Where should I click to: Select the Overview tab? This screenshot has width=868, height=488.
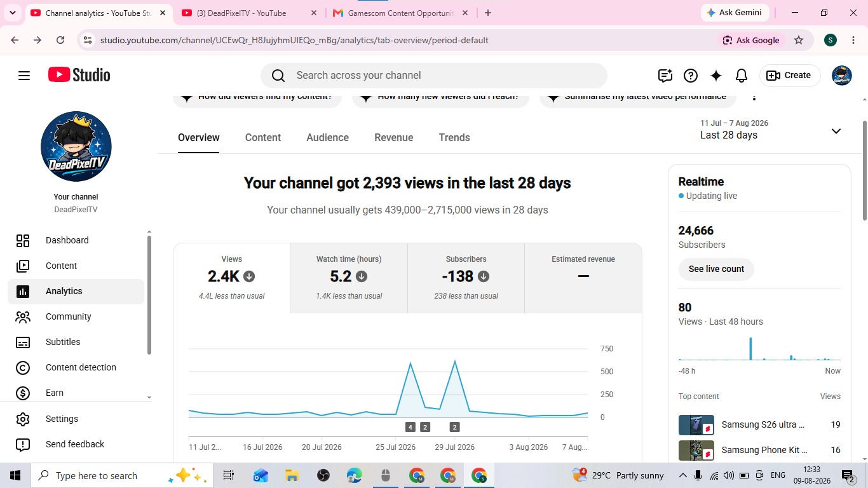point(199,137)
